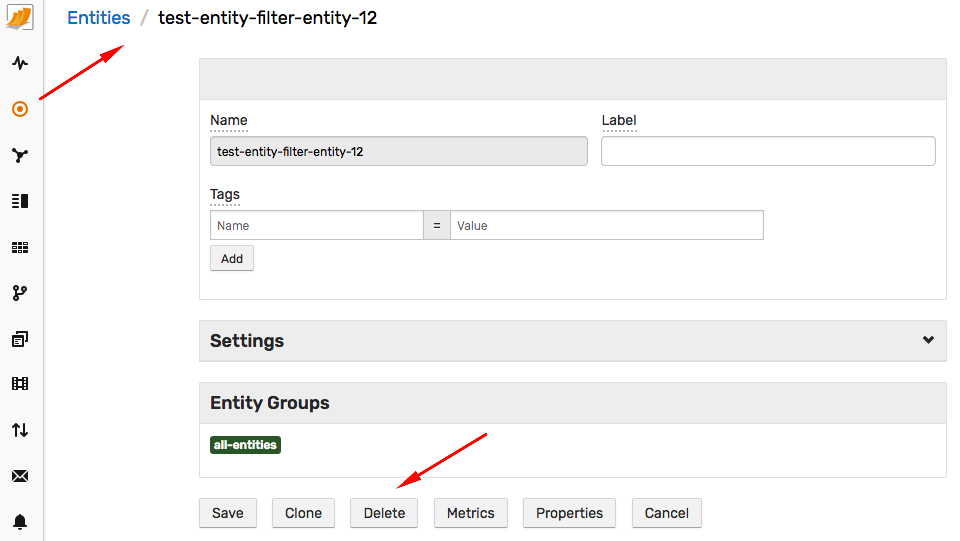The height and width of the screenshot is (541, 960).
Task: Open the branch fork icon in sidebar
Action: 20,293
